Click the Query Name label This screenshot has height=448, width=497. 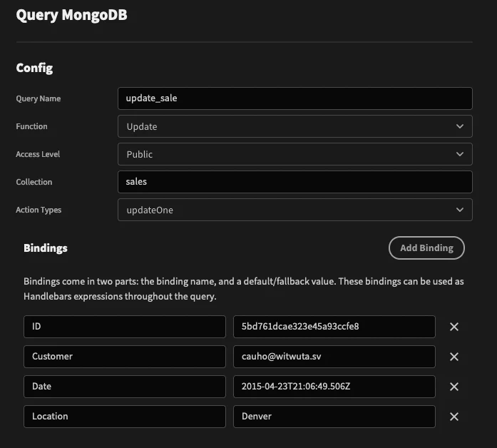pyautogui.click(x=39, y=98)
